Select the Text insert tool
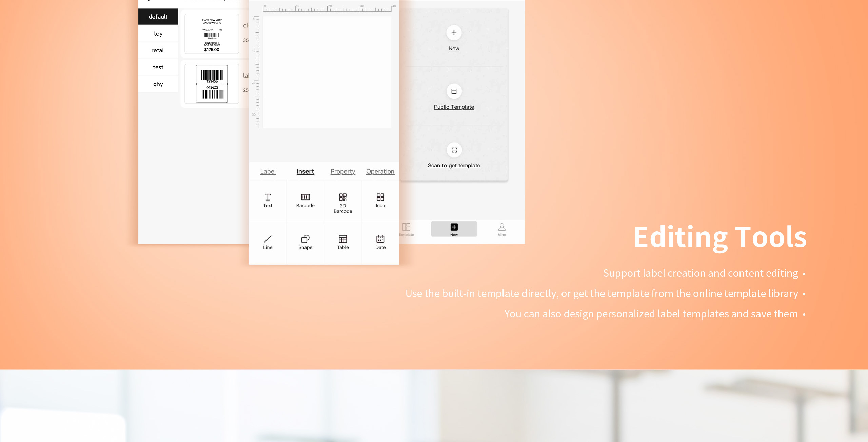 pos(268,199)
